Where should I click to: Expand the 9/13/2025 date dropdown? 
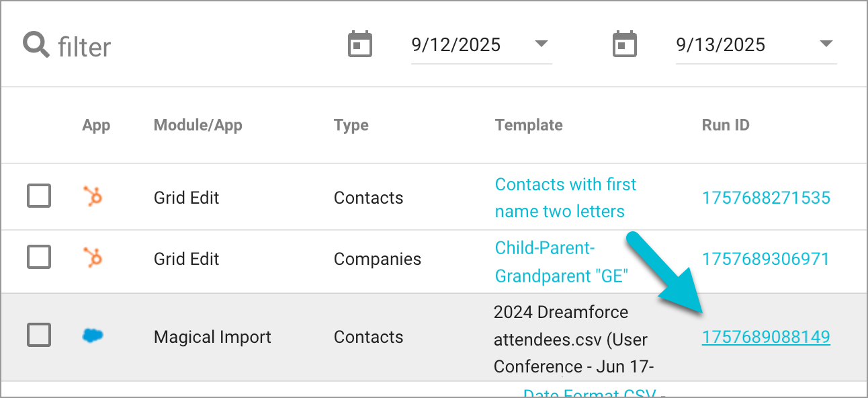(826, 44)
